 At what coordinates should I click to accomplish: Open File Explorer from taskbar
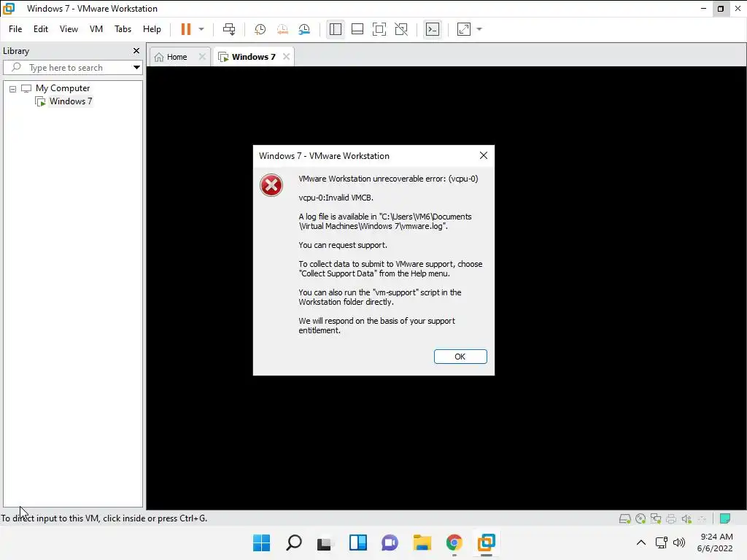(422, 542)
